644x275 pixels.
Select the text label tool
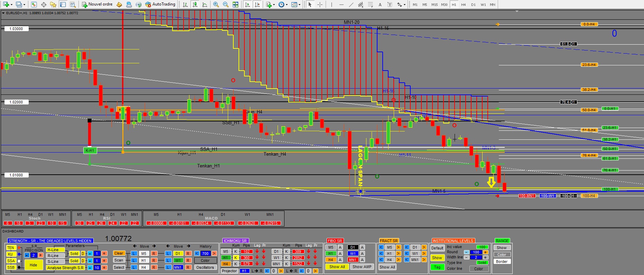[390, 4]
